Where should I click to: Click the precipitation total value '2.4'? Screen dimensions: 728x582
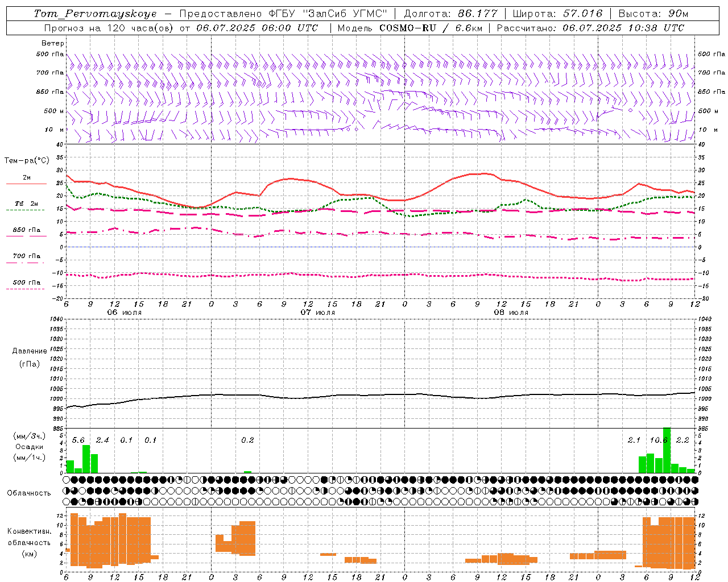[x=102, y=440]
